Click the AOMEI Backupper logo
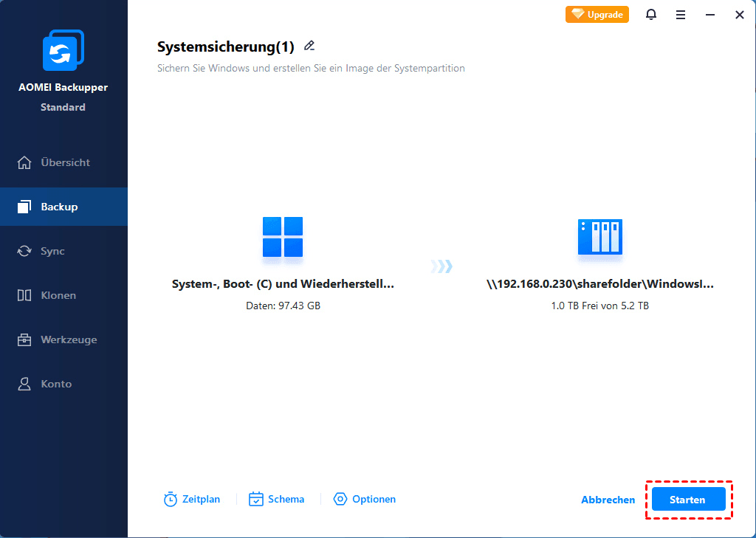This screenshot has width=756, height=538. coord(63,49)
